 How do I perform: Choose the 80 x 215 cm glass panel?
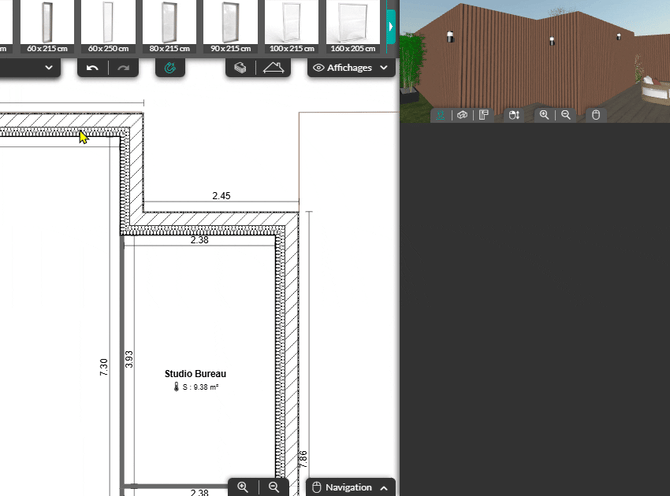(170, 26)
